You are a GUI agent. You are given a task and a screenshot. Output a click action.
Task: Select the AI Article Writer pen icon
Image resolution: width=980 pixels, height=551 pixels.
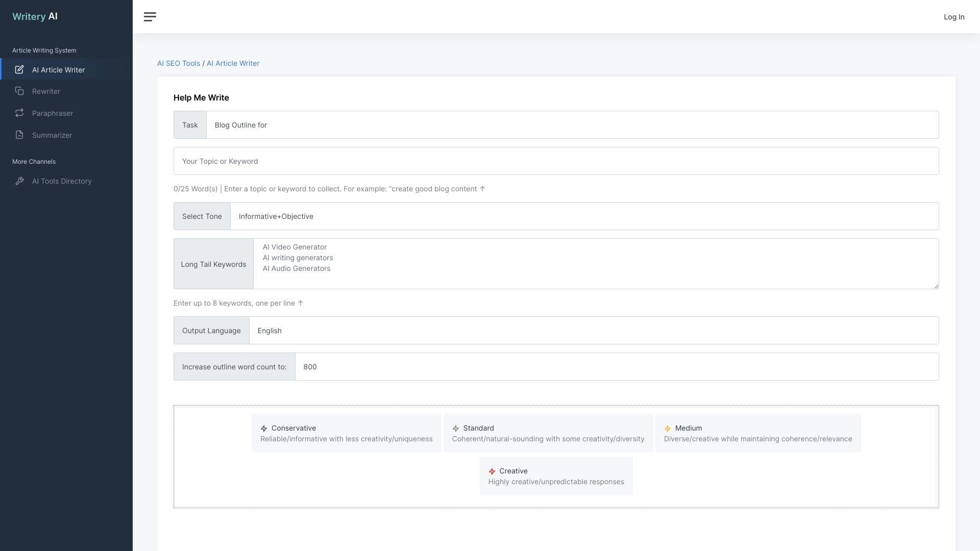click(19, 69)
